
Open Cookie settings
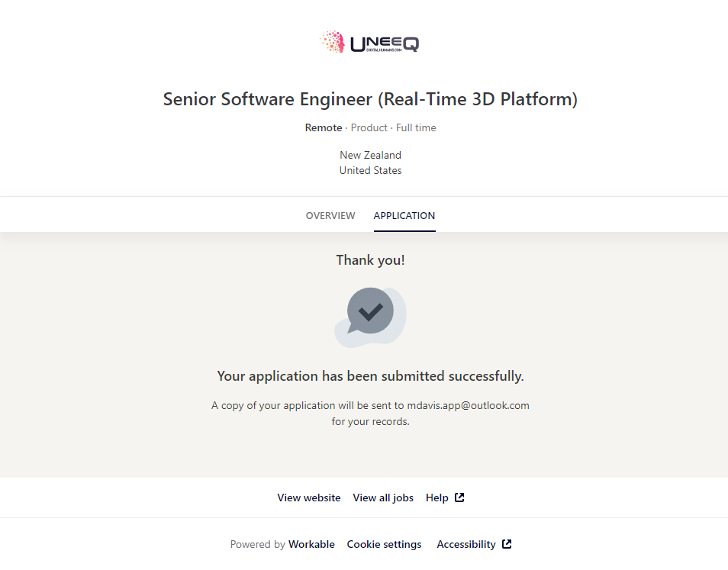[x=384, y=544]
